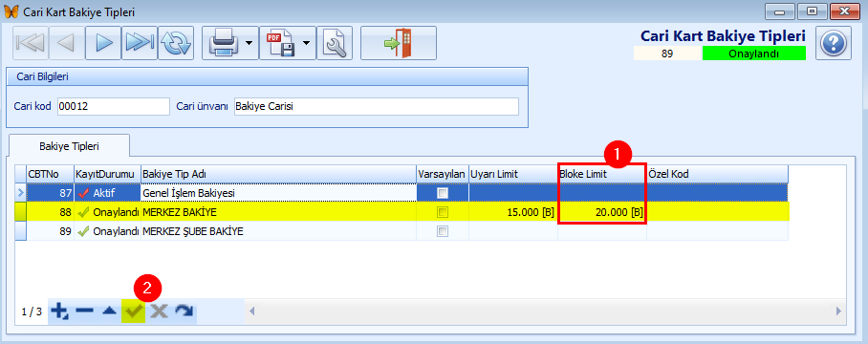Select the MERKEZ ŞUBE BAKİYE cell
Image resolution: width=868 pixels, height=344 pixels.
[x=278, y=232]
